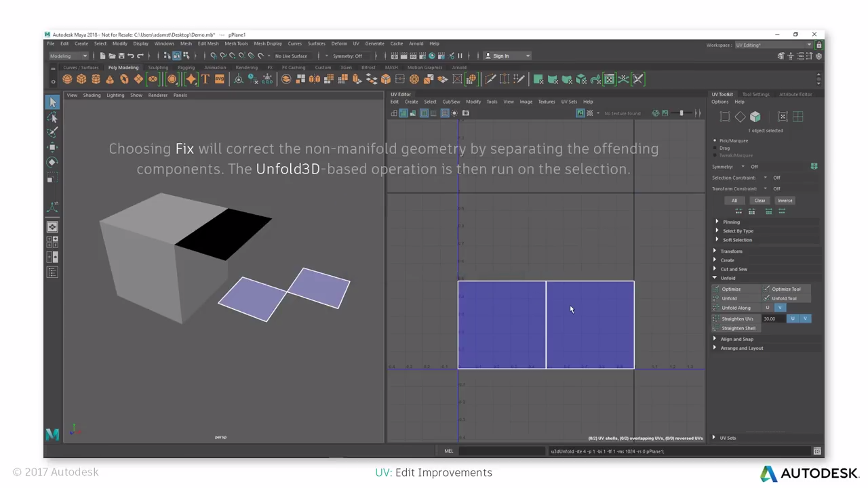This screenshot has width=868, height=488.
Task: Adjust the texture dim slider in UV Editor
Action: pyautogui.click(x=682, y=113)
